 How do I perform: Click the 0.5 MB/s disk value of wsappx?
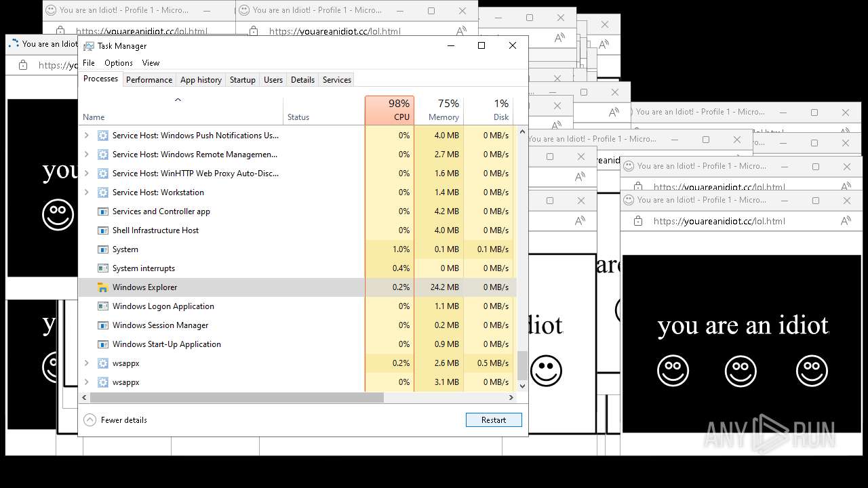click(x=493, y=363)
